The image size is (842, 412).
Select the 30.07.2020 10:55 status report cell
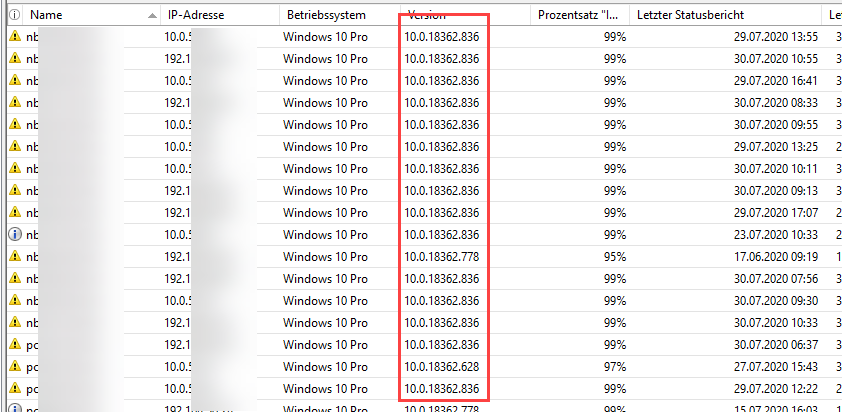(776, 59)
